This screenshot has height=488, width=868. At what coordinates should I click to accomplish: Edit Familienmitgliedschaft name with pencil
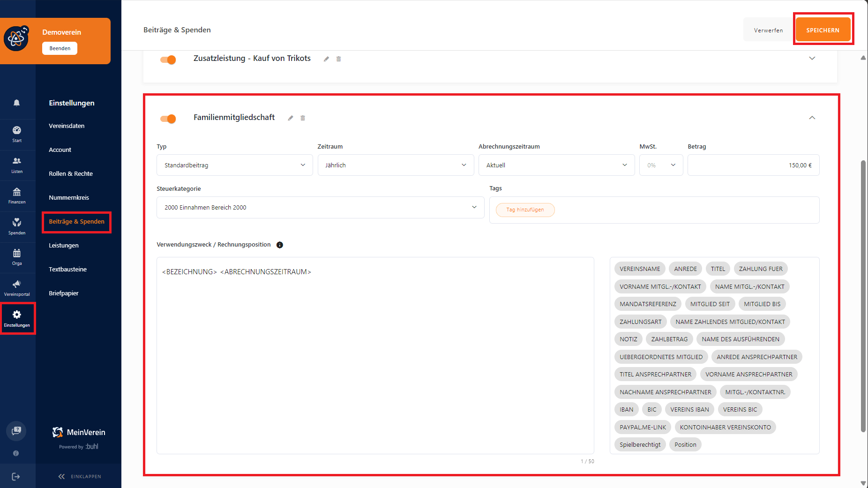291,118
